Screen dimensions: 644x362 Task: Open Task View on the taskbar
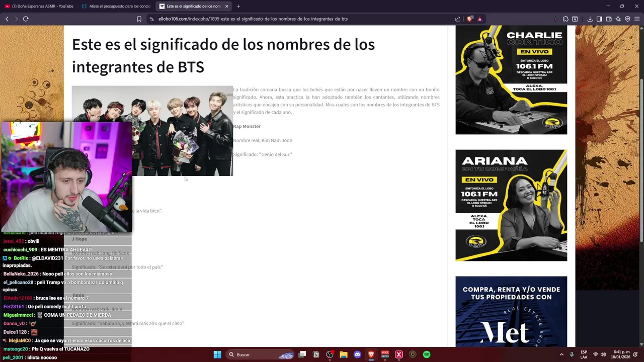302,354
